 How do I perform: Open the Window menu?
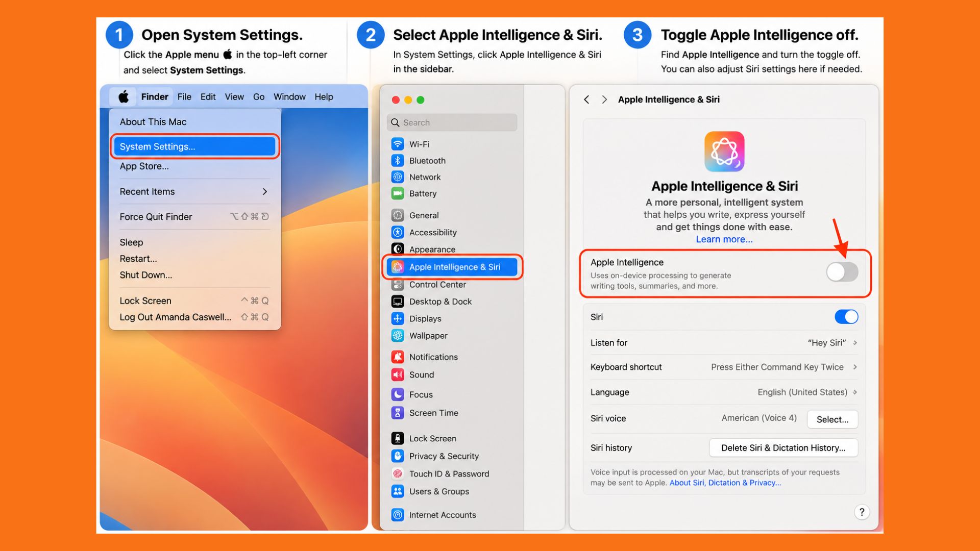click(x=289, y=96)
